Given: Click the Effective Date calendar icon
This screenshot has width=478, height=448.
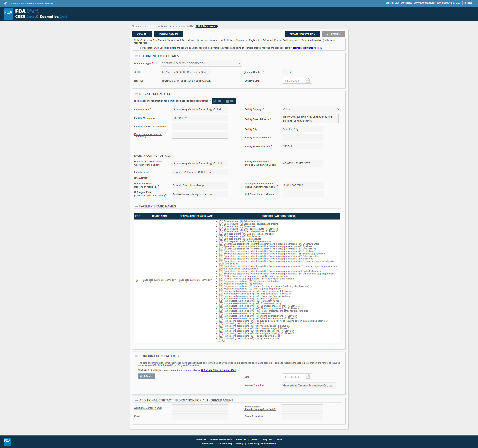Looking at the screenshot, I should tap(308, 81).
